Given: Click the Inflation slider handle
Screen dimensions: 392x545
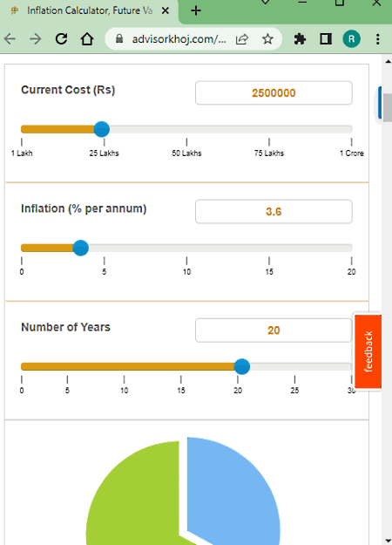Looking at the screenshot, I should (x=80, y=248).
